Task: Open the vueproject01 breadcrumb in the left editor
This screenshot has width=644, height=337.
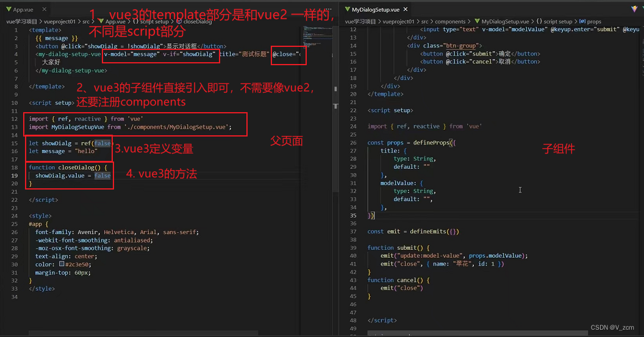Action: [x=60, y=22]
